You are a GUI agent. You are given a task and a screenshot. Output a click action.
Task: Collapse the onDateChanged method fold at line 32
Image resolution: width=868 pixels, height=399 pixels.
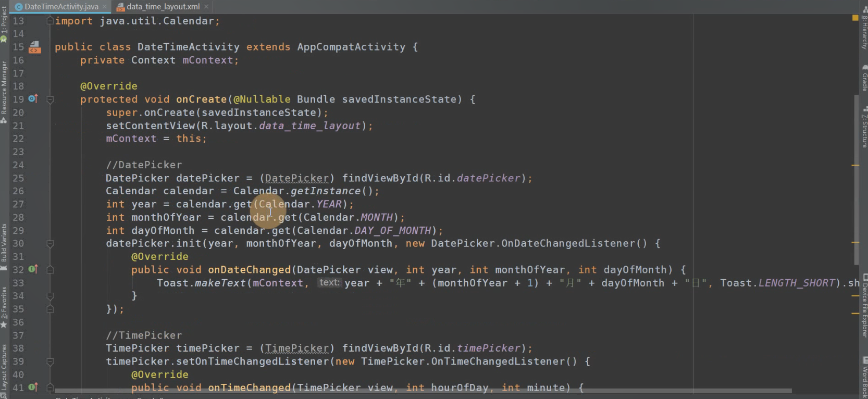51,269
